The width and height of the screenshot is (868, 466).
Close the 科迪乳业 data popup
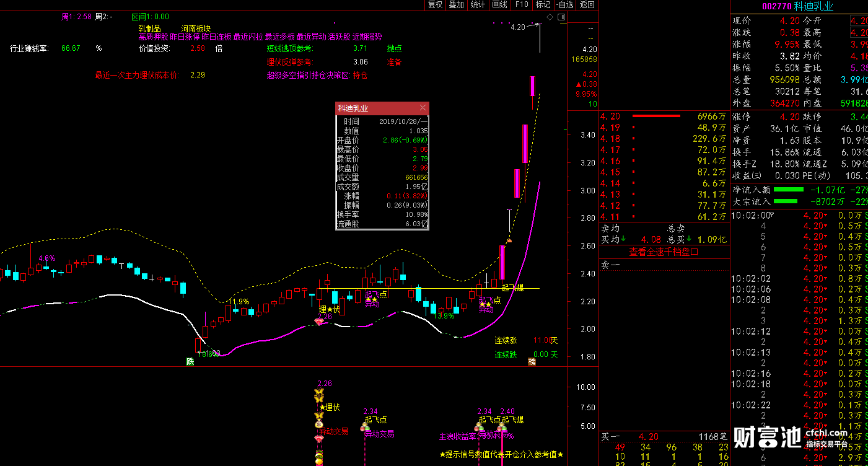423,108
